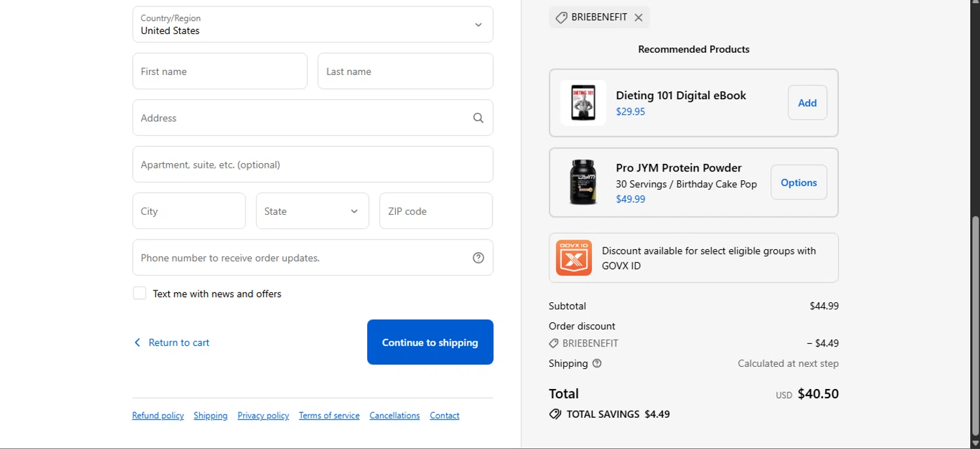
Task: Open Refund policy link
Action: coord(158,416)
